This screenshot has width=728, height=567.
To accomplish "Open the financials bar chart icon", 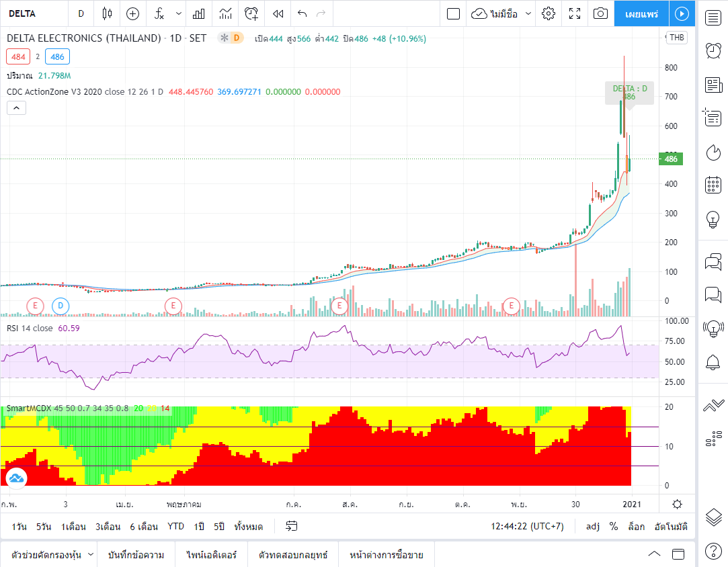I will (199, 13).
